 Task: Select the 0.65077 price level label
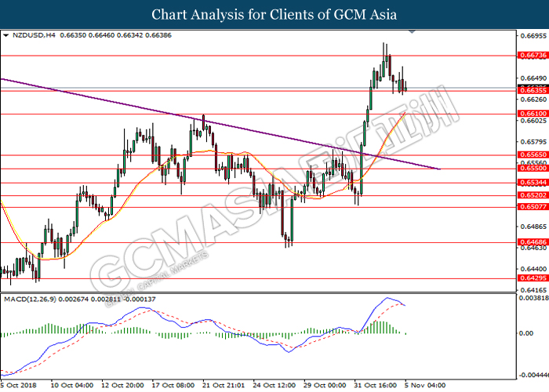[x=533, y=206]
